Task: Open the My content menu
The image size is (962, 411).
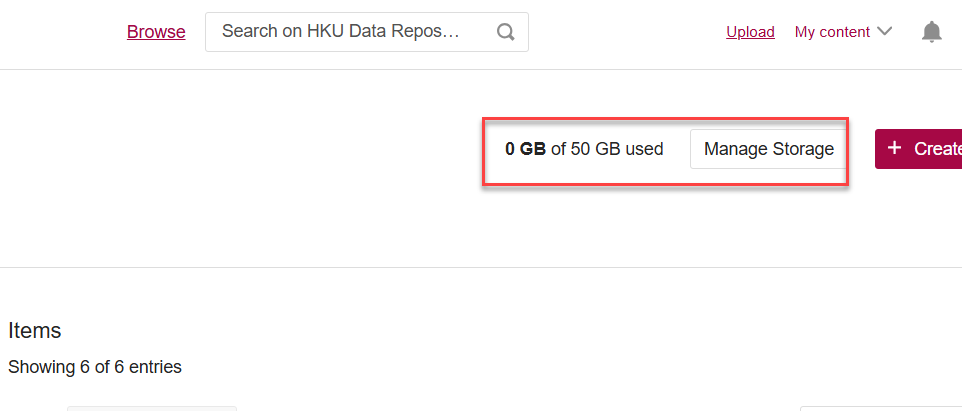Action: [842, 32]
